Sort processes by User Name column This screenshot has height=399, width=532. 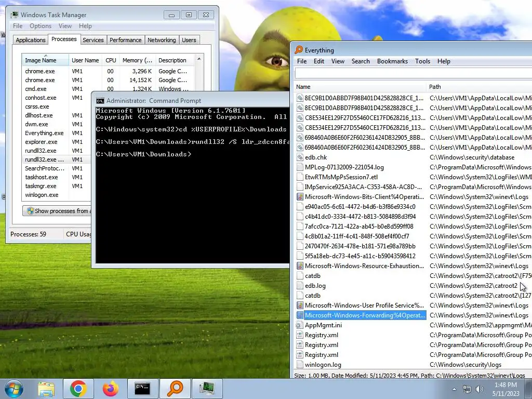(85, 60)
